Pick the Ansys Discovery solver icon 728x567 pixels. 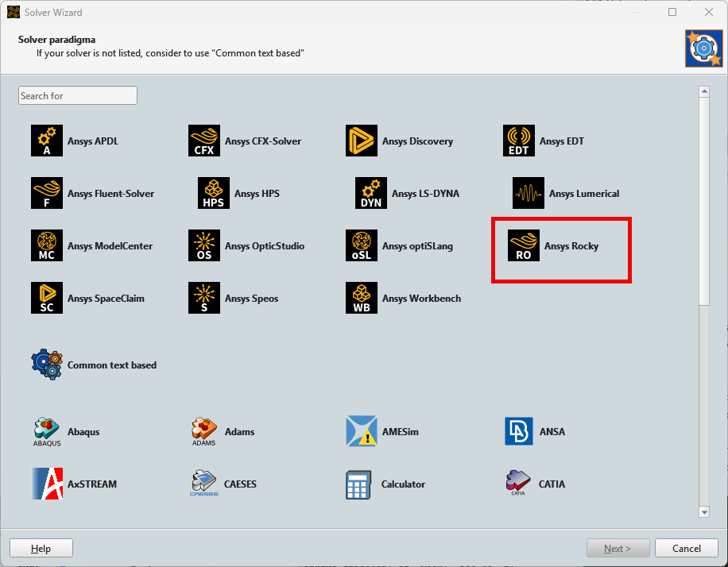point(362,141)
